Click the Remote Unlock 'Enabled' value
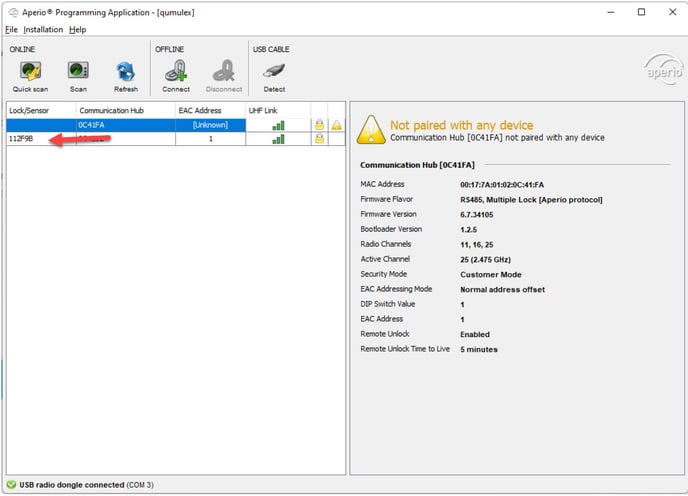The width and height of the screenshot is (688, 496). click(475, 334)
